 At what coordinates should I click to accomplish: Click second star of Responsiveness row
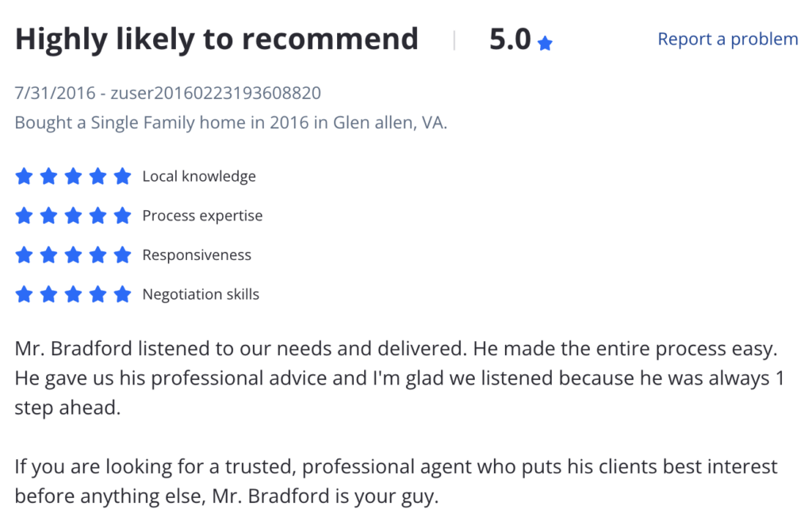point(48,255)
